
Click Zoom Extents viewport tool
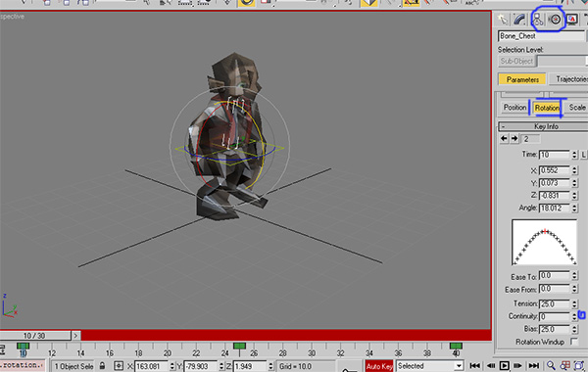click(578, 365)
